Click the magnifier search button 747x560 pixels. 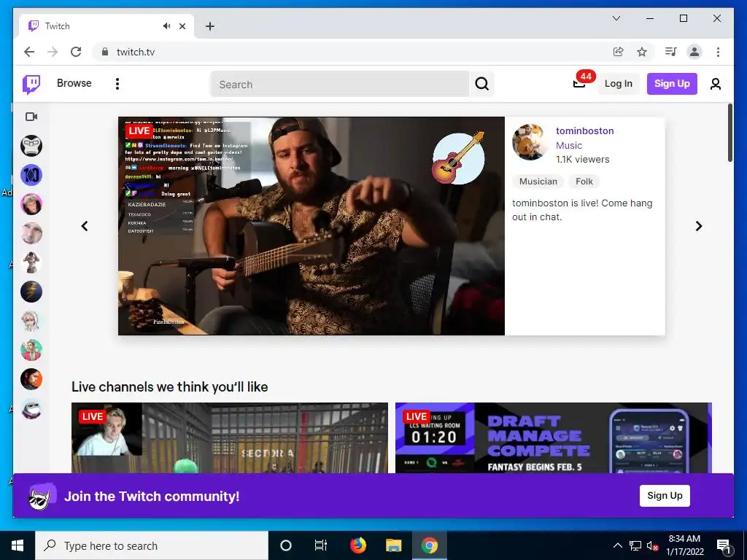coord(481,85)
